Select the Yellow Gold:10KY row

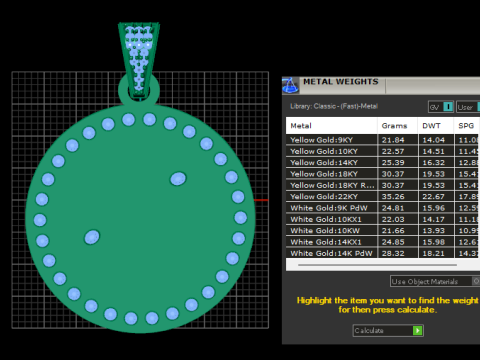pos(383,151)
